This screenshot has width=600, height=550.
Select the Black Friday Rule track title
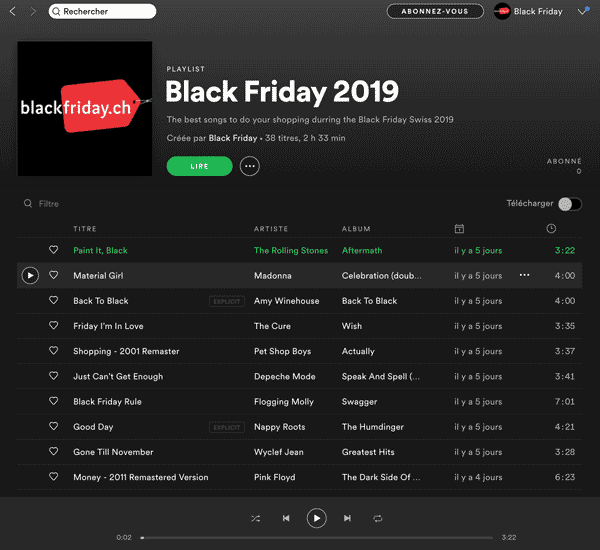point(108,402)
